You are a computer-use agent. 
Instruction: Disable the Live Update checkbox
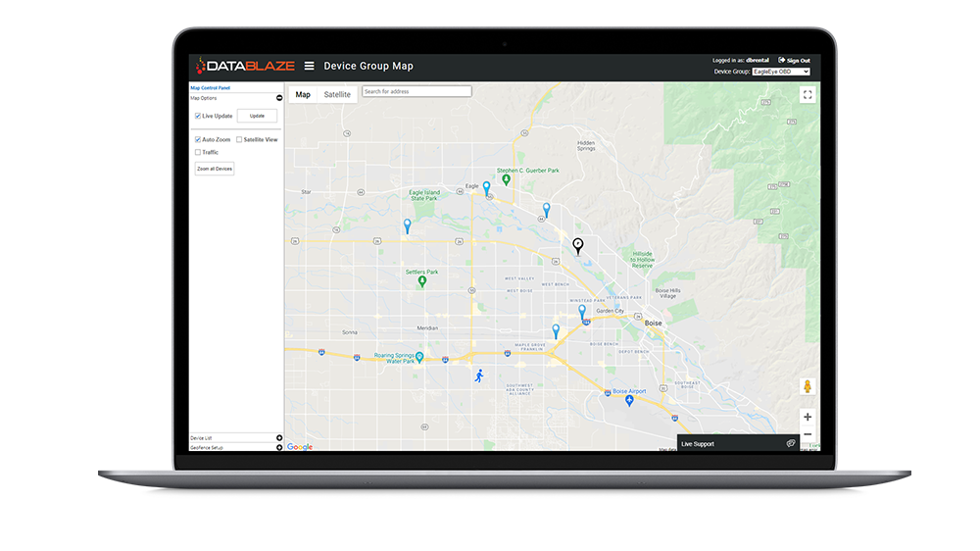(198, 116)
